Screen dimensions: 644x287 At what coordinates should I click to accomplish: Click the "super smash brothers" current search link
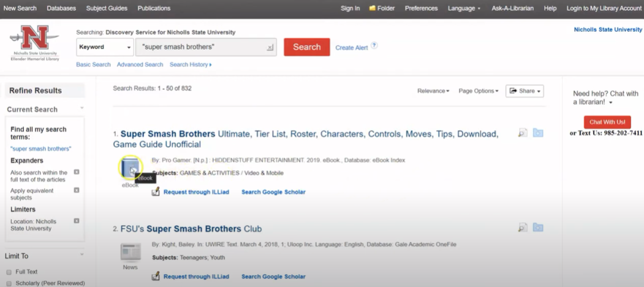[40, 149]
